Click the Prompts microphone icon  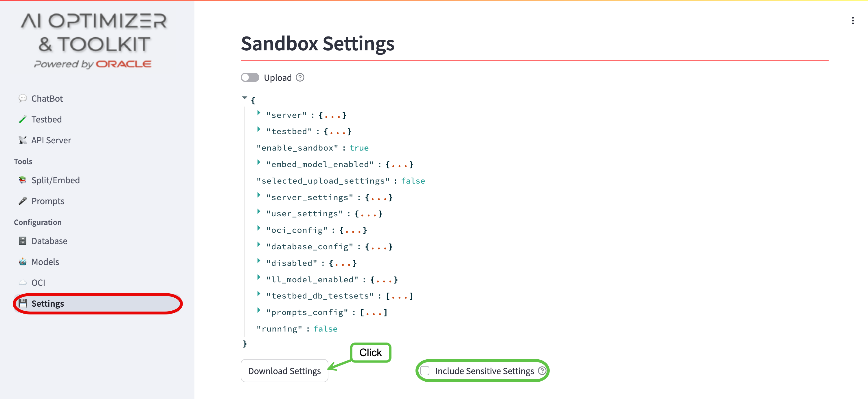point(23,201)
